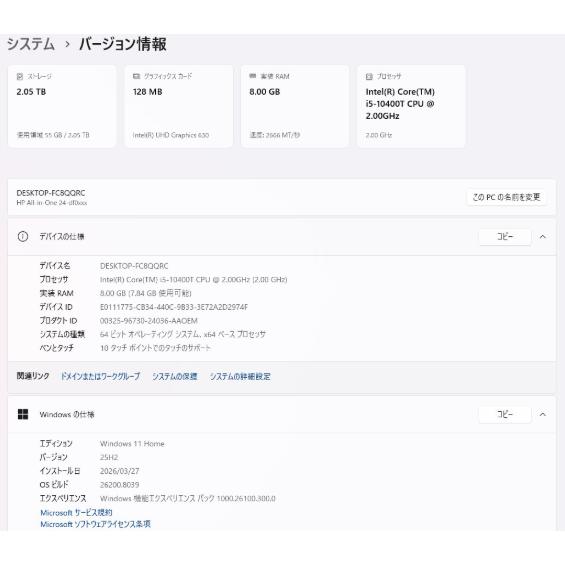This screenshot has width=565, height=565.
Task: Select the エクスペリエンス pack value text
Action: tap(188, 498)
